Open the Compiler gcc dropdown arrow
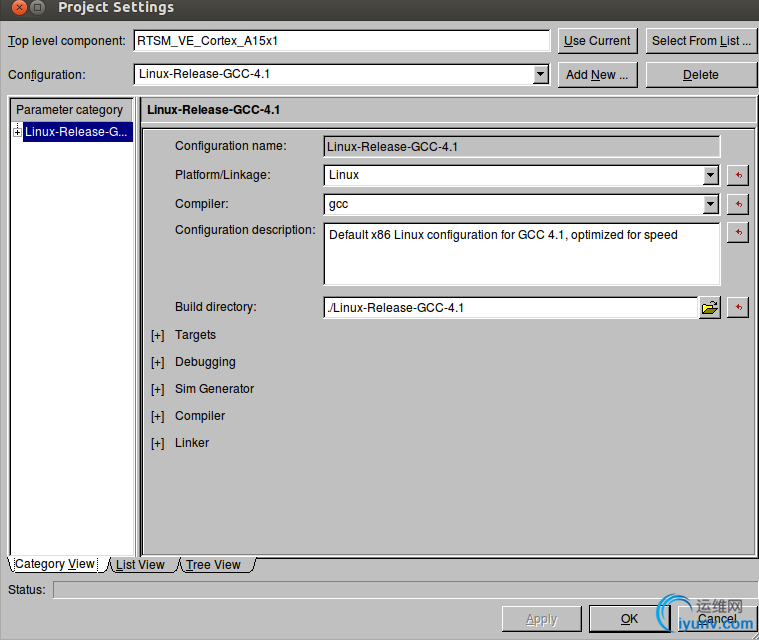Viewport: 759px width, 640px height. [710, 204]
